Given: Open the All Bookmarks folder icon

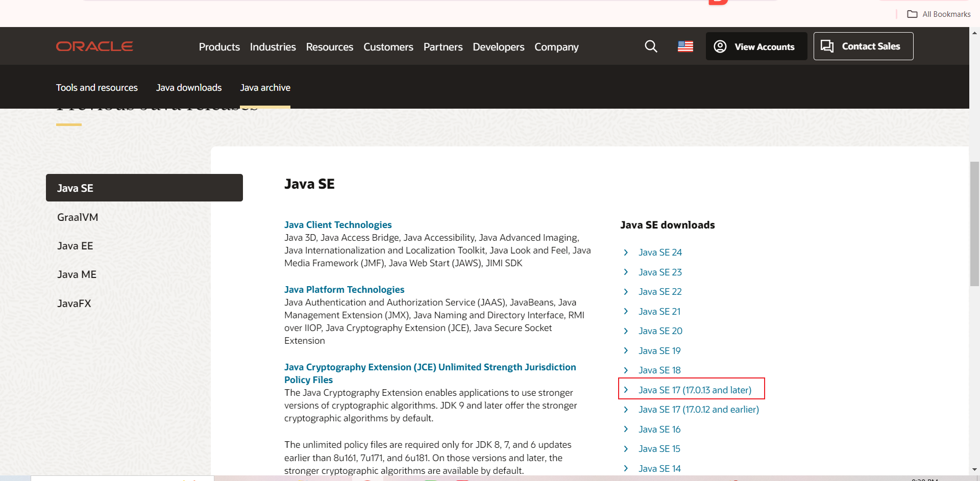Looking at the screenshot, I should [x=913, y=14].
